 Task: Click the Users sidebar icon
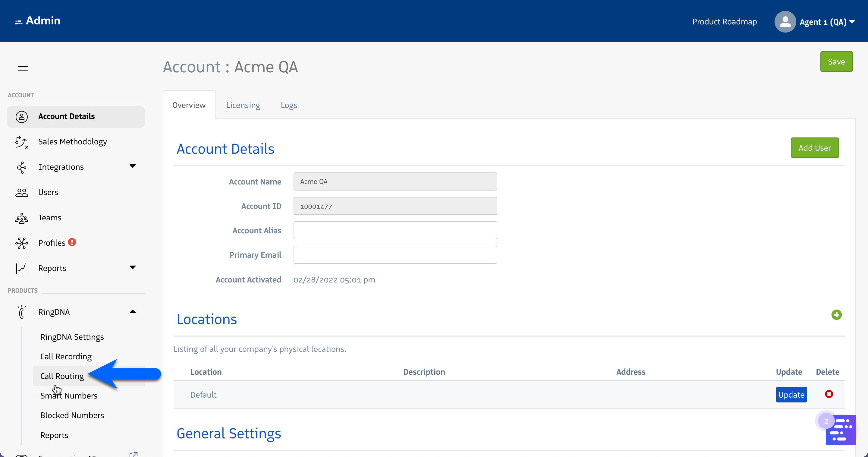point(22,192)
